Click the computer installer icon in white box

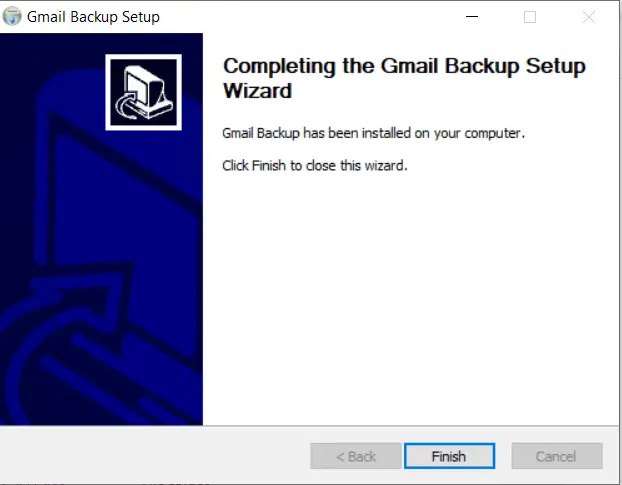tap(144, 92)
